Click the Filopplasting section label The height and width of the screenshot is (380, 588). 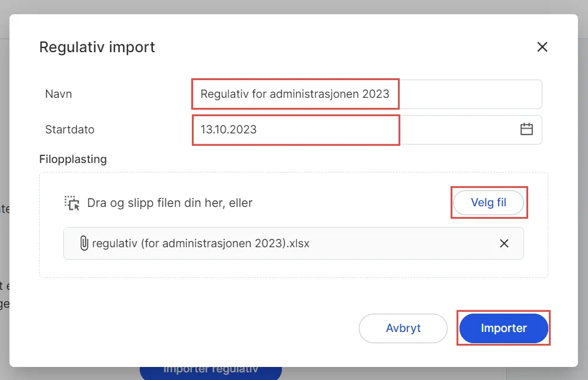72,159
